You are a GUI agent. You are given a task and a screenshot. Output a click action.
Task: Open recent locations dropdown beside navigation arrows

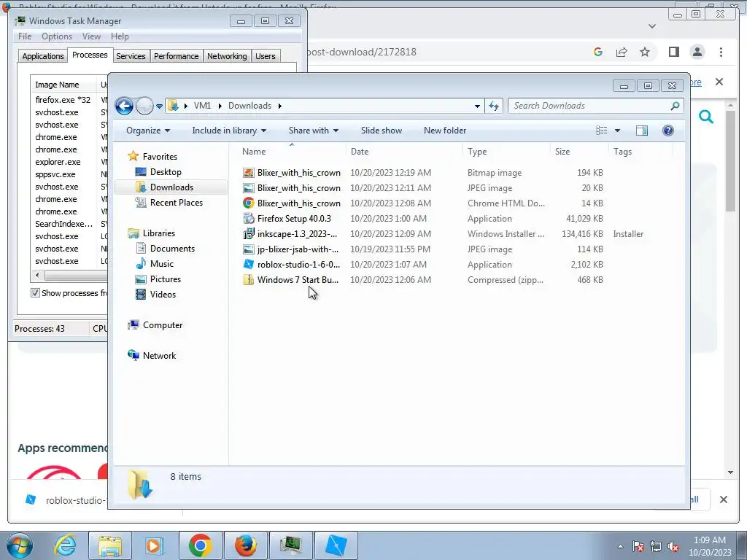coord(159,106)
